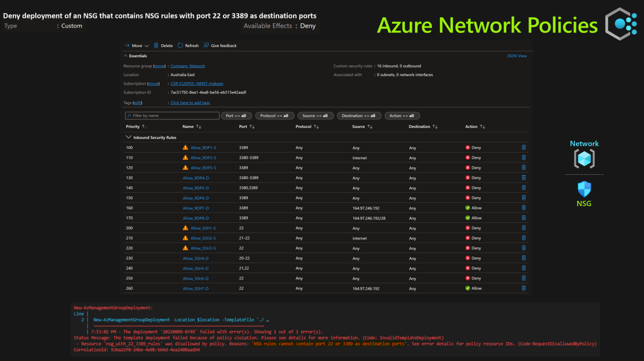Image resolution: width=644 pixels, height=361 pixels.
Task: Sort rules by Name column
Action: click(192, 126)
